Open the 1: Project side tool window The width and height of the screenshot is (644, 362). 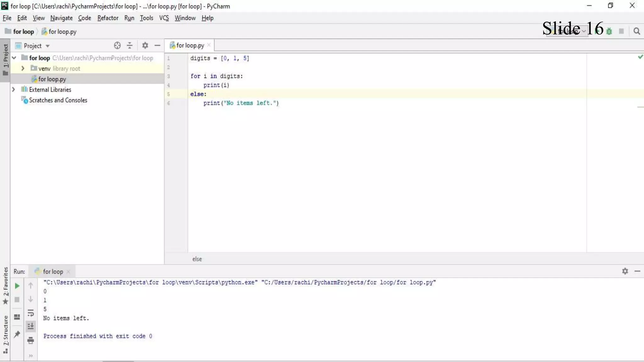pos(5,60)
